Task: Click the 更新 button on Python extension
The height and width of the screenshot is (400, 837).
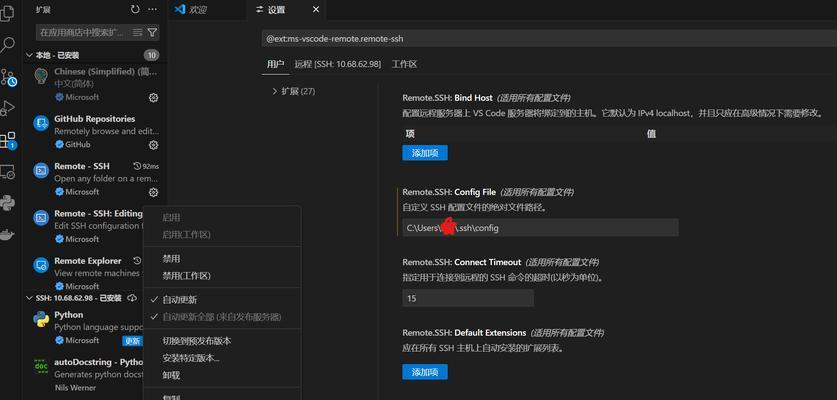Action: pyautogui.click(x=132, y=341)
